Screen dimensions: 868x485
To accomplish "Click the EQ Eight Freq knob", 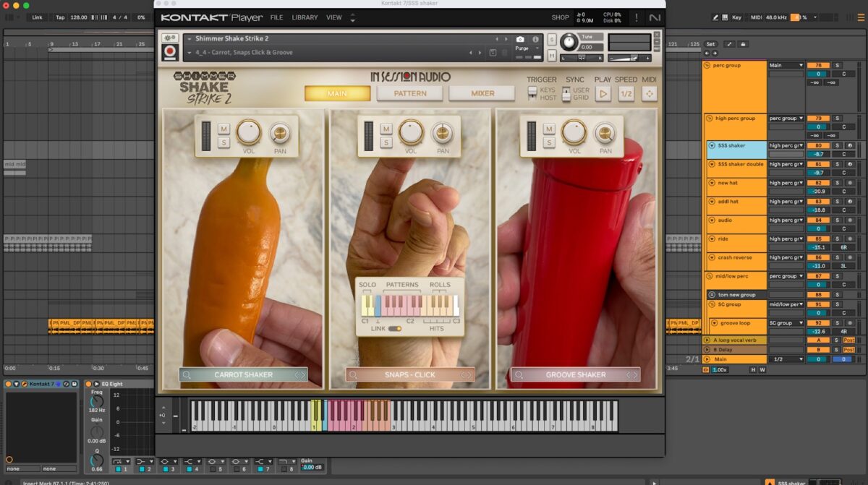I will tap(96, 401).
